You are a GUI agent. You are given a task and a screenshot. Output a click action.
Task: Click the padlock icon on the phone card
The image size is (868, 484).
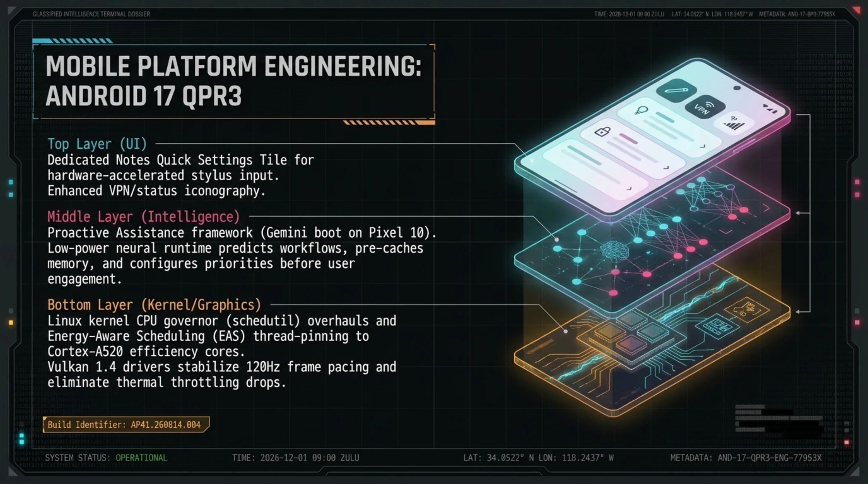click(602, 132)
